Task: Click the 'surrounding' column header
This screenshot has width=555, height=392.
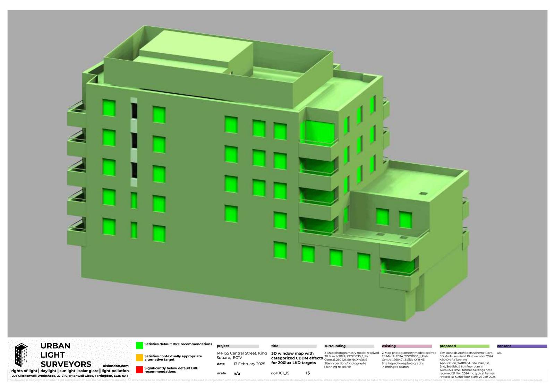Action: coord(335,346)
